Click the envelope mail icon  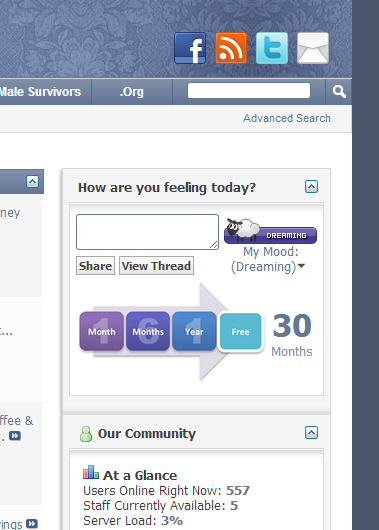(313, 48)
